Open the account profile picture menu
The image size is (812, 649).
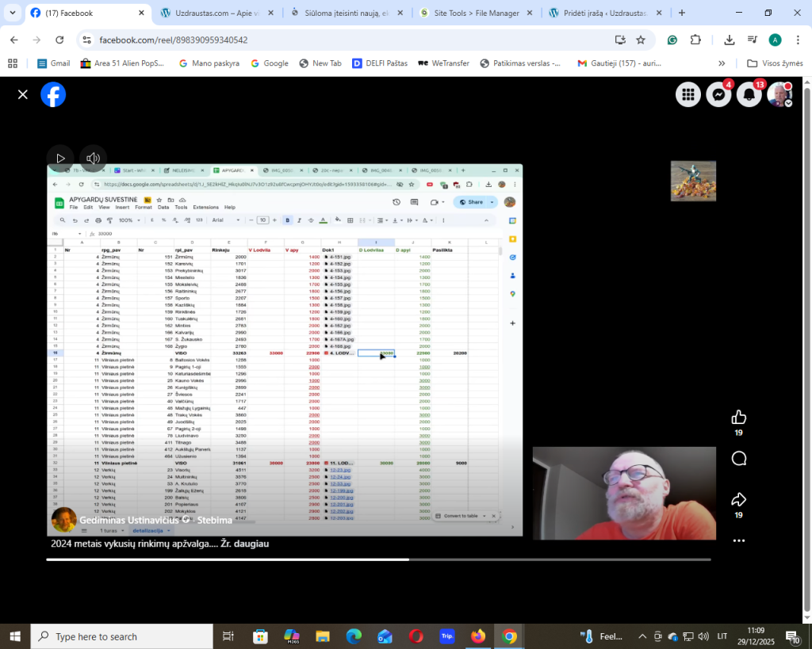pyautogui.click(x=779, y=94)
